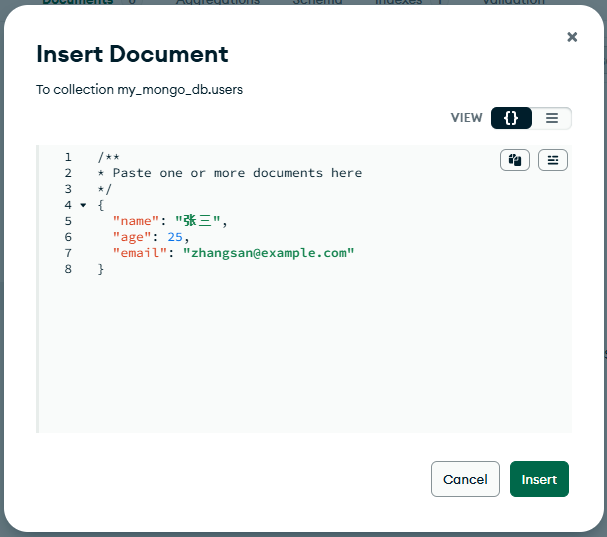Click the "email" key on line 7
607x537 pixels.
point(139,253)
